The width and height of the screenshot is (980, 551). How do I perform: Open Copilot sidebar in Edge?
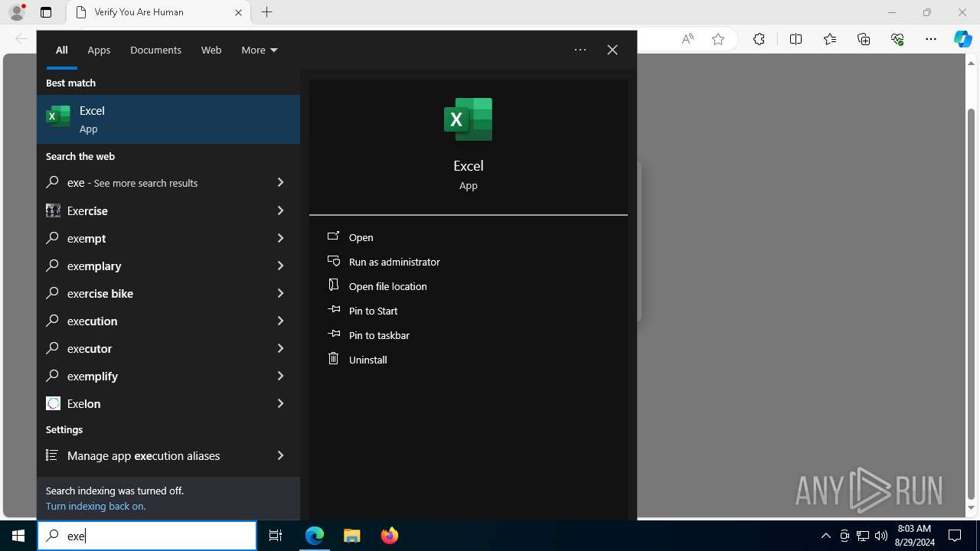963,39
